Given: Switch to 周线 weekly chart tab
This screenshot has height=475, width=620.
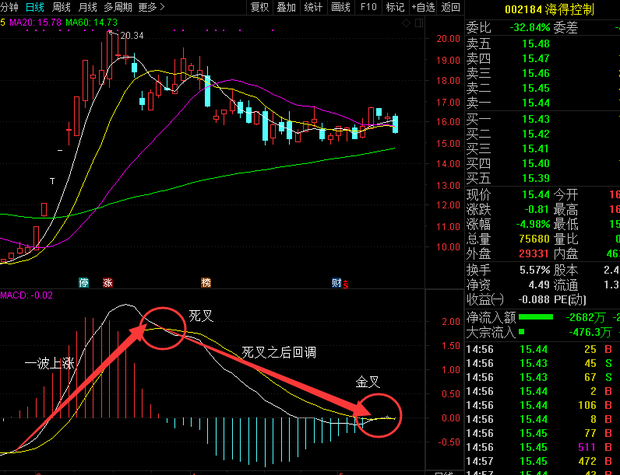Looking at the screenshot, I should (62, 7).
